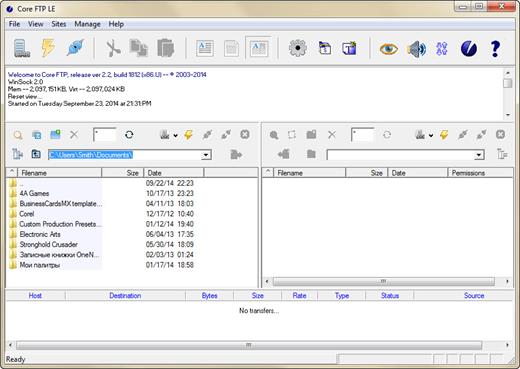This screenshot has width=520, height=369.
Task: Open the remote path dropdown arrow
Action: pyautogui.click(x=479, y=155)
